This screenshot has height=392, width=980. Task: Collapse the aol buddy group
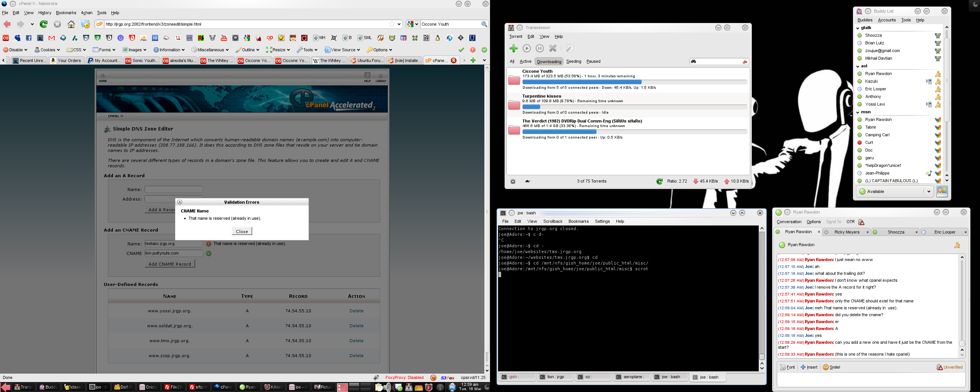[858, 66]
